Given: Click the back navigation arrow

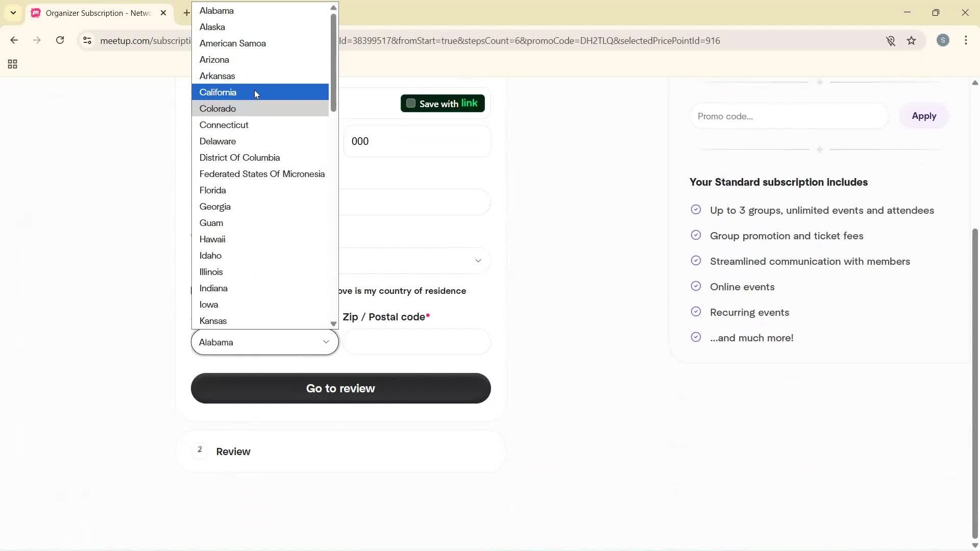Looking at the screenshot, I should [14, 40].
